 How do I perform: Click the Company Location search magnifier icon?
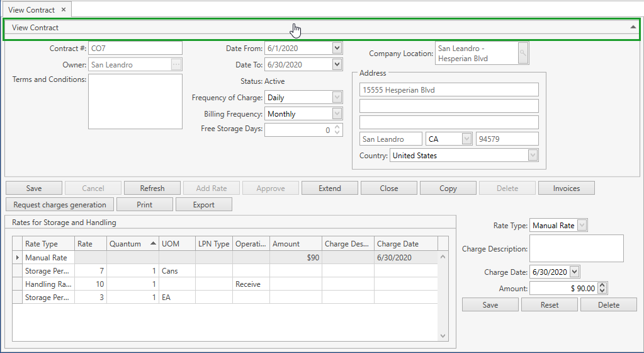click(523, 54)
